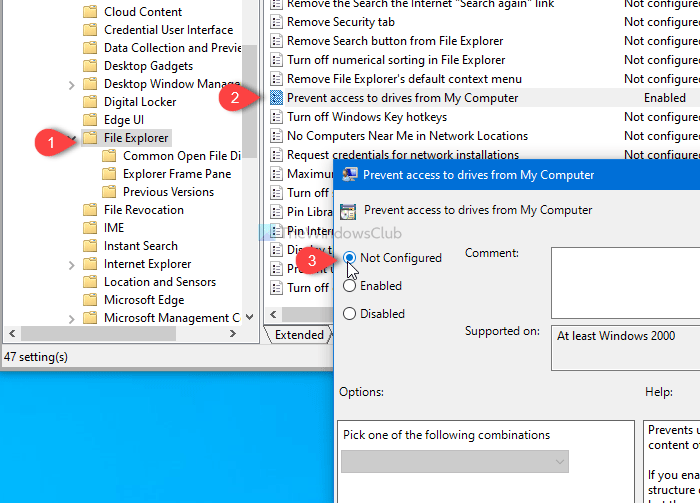Select the Disabled radio button
This screenshot has width=700, height=503.
[350, 314]
